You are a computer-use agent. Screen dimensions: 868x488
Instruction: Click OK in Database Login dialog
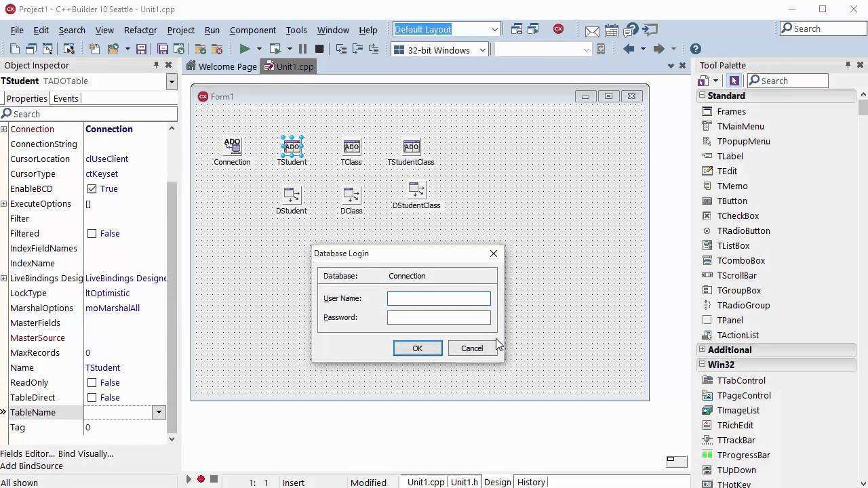[418, 348]
